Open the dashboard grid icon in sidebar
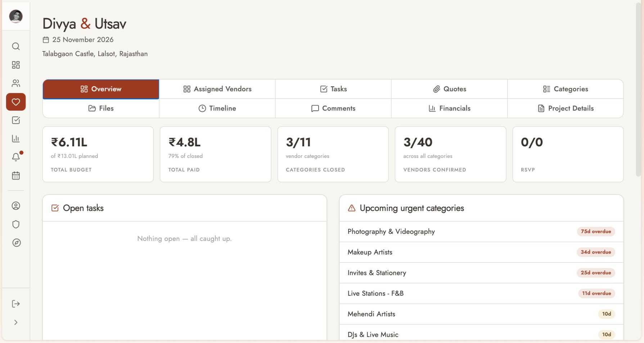The height and width of the screenshot is (343, 644). point(16,65)
